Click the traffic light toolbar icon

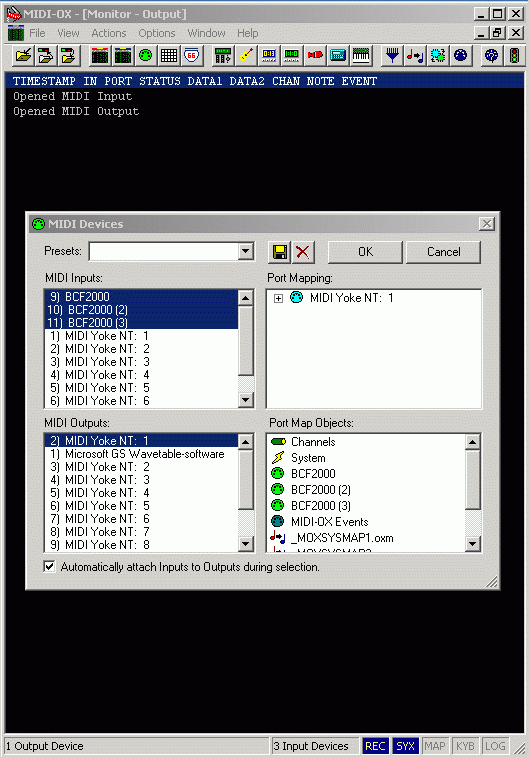click(x=514, y=56)
